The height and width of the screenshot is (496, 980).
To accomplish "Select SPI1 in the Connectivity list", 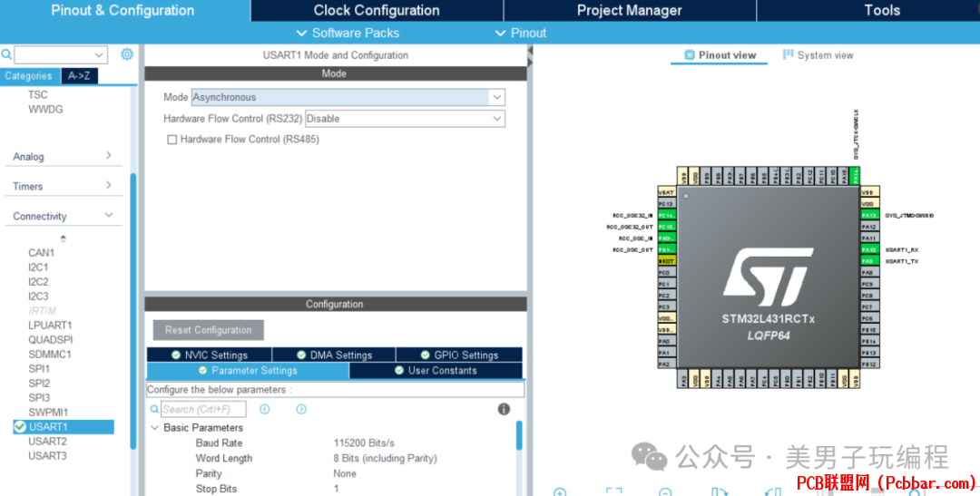I will (x=39, y=368).
